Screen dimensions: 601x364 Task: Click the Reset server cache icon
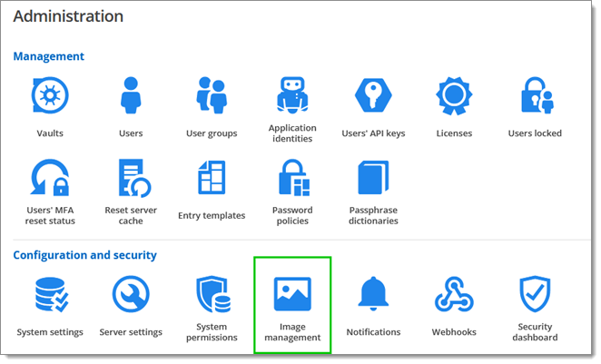tap(131, 178)
